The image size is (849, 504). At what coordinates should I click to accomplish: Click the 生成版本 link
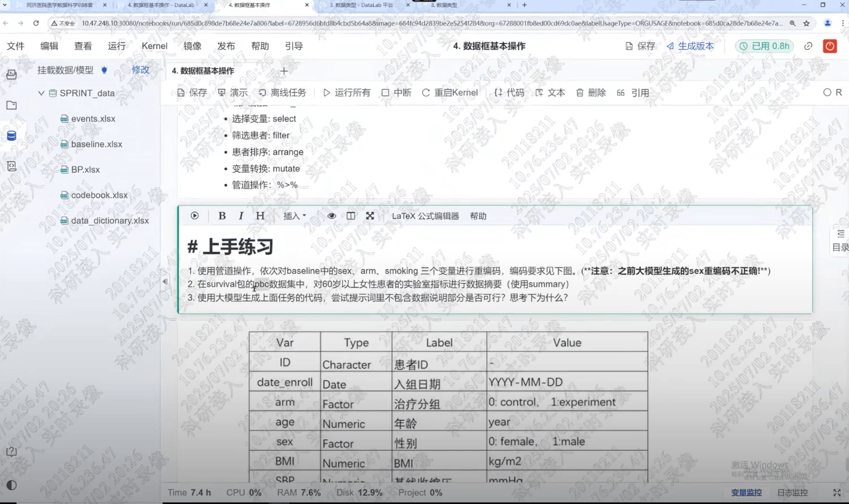[690, 46]
